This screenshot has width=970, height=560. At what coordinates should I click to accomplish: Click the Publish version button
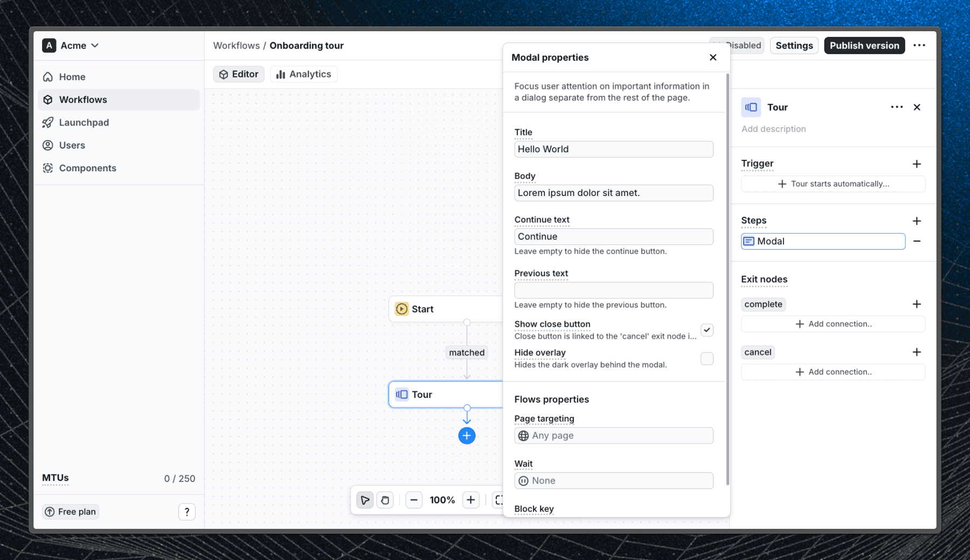(x=864, y=45)
